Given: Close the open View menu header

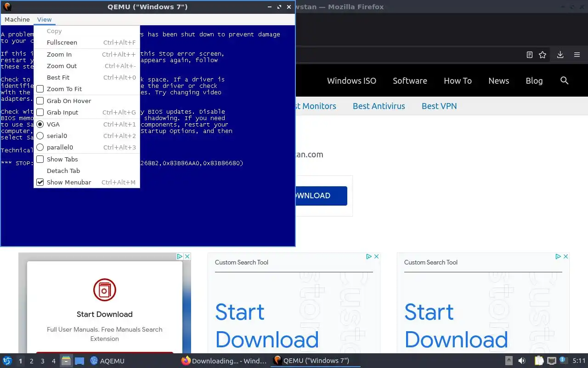Looking at the screenshot, I should (x=45, y=19).
